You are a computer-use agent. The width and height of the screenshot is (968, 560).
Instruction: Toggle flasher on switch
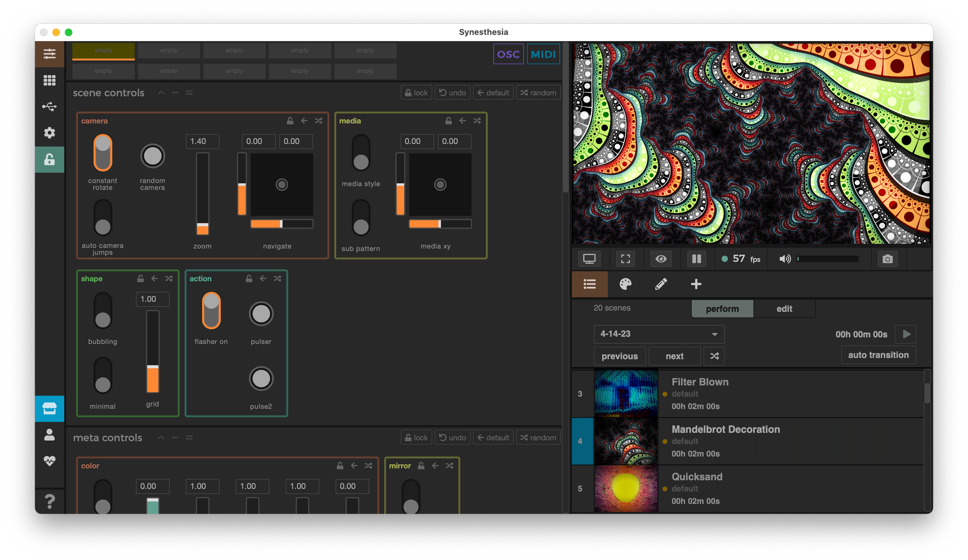pos(211,311)
